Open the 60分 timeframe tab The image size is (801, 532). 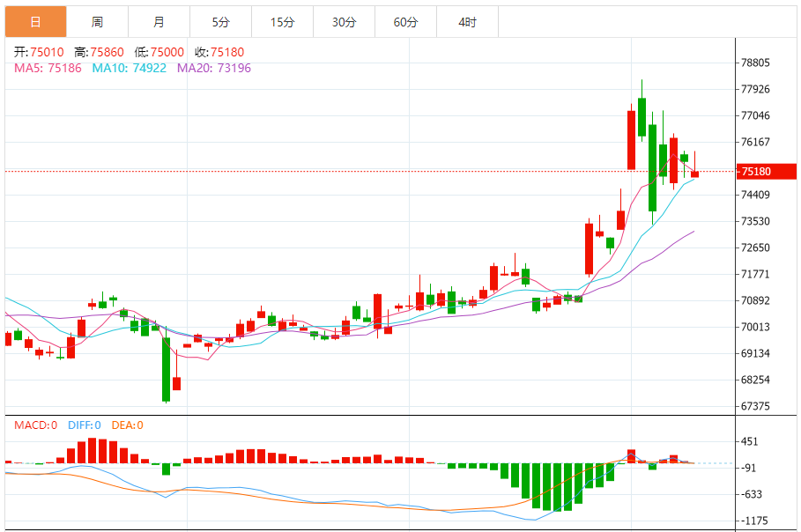[x=405, y=22]
